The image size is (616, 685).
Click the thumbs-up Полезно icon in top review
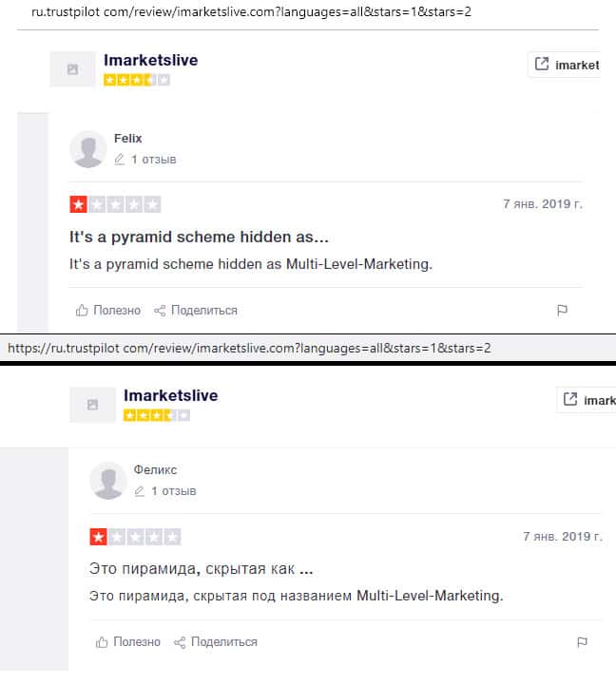pyautogui.click(x=82, y=311)
